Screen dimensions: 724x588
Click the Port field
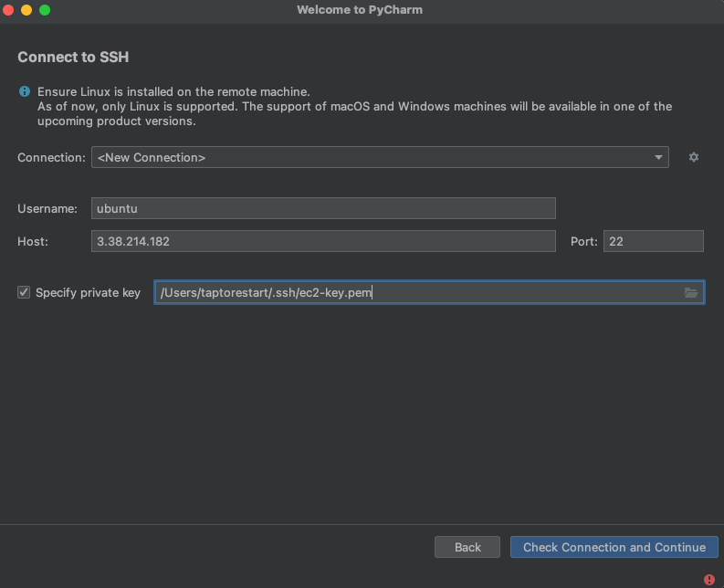(x=654, y=241)
